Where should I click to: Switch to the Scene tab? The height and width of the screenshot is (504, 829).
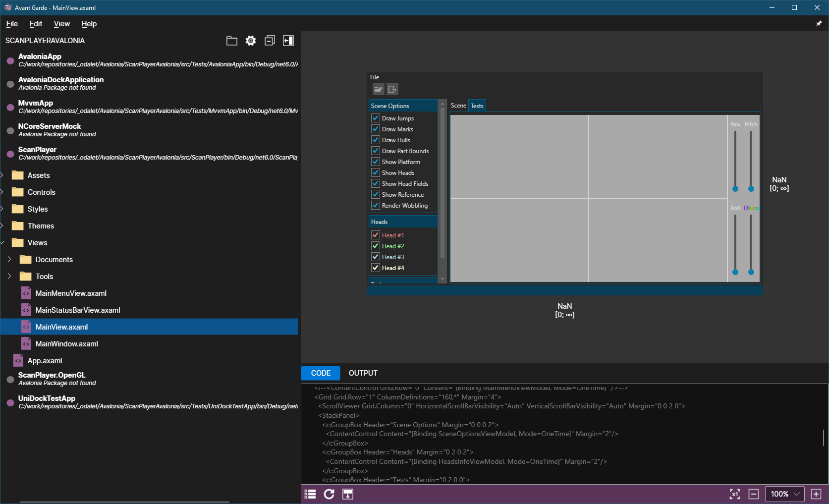point(458,105)
